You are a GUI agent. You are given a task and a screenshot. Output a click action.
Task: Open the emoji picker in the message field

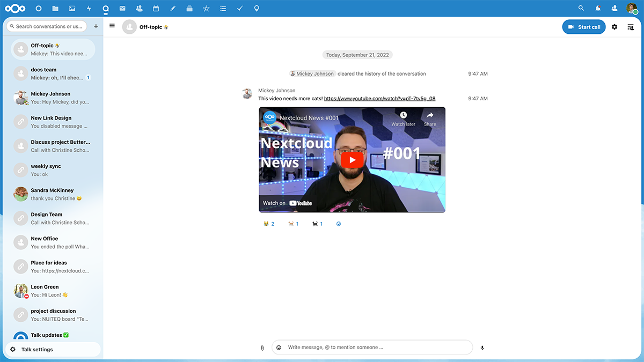click(x=279, y=348)
